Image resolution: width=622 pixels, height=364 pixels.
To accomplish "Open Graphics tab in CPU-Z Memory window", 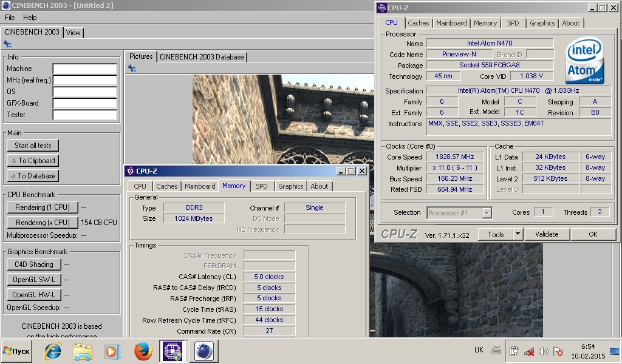I will pyautogui.click(x=291, y=186).
